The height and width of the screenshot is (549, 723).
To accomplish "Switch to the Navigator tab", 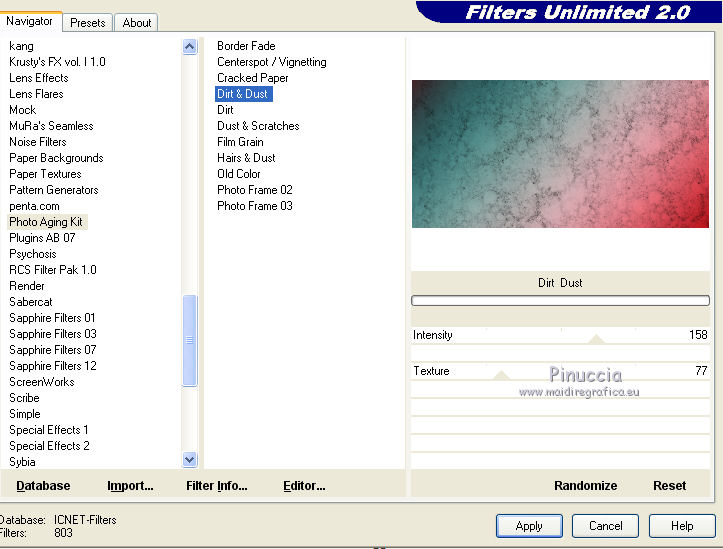I will tap(30, 21).
